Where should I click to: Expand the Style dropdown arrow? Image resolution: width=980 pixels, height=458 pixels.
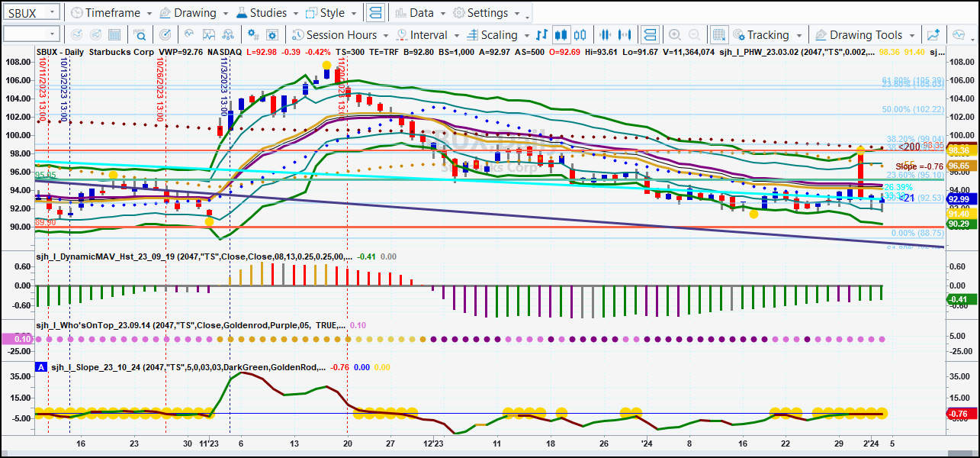353,14
